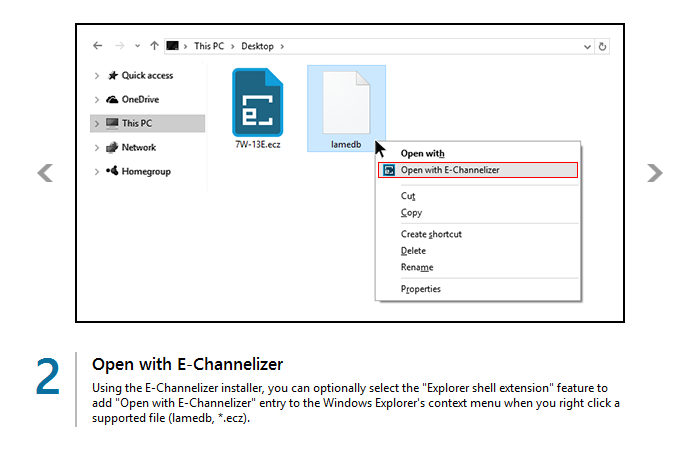Click the back navigation arrow
Image resolution: width=700 pixels, height=450 pixels.
(97, 46)
